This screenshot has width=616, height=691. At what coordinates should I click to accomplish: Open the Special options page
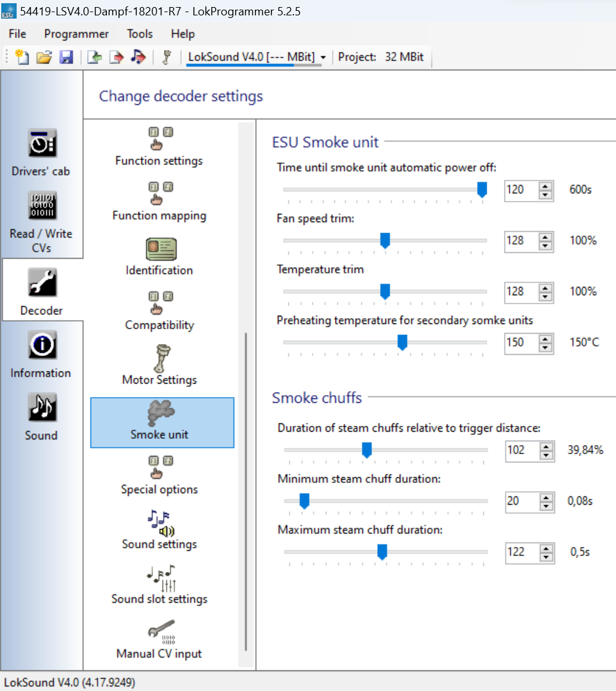[x=159, y=476]
